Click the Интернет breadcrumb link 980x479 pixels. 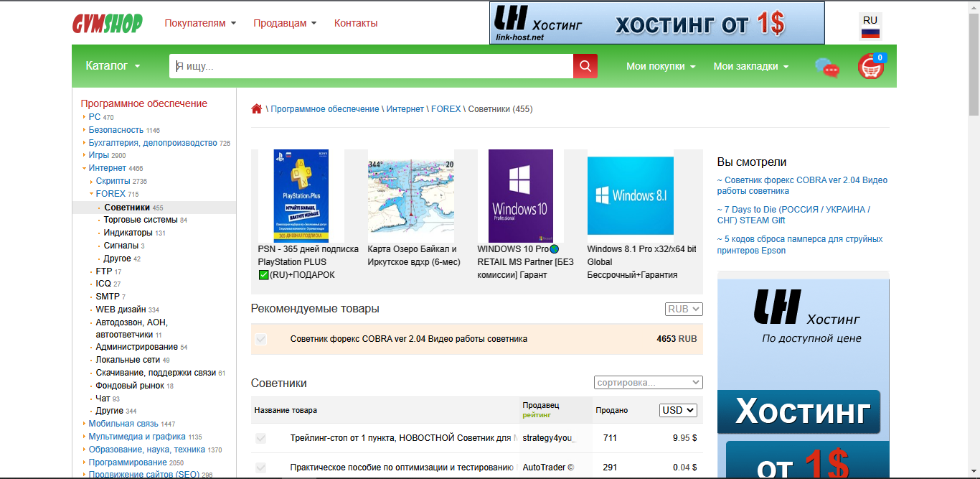click(x=405, y=109)
